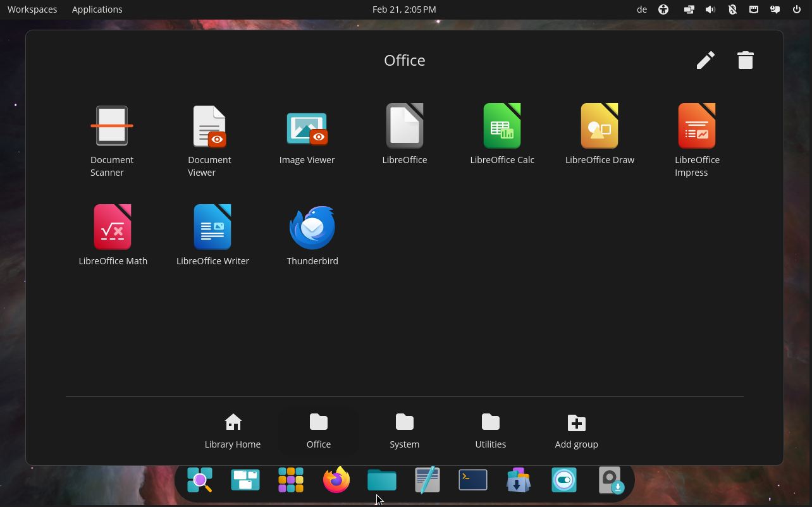Open Settings from the dock

(564, 480)
